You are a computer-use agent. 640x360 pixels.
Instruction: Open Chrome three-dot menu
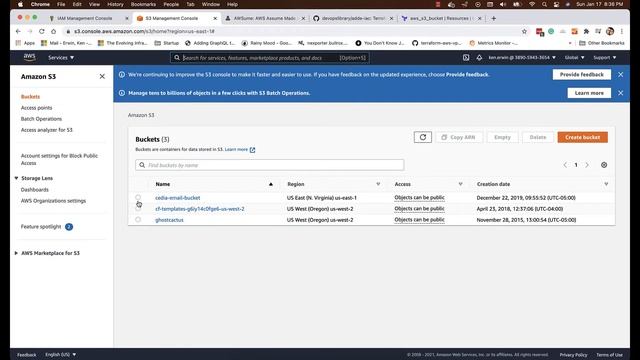[622, 31]
